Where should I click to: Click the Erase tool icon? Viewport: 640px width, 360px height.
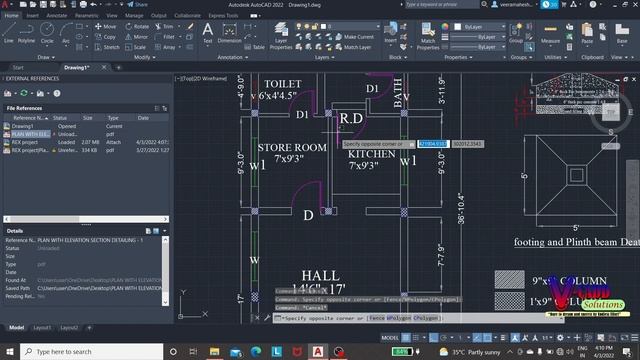coord(190,27)
